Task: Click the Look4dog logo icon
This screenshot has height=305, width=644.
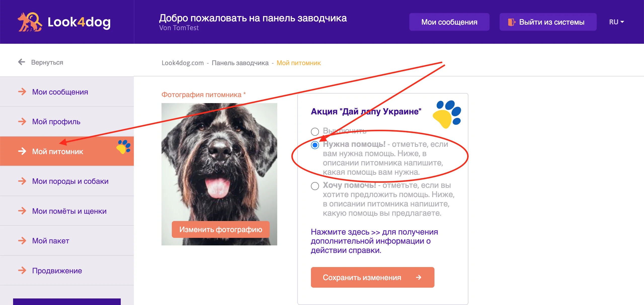Action: point(29,22)
